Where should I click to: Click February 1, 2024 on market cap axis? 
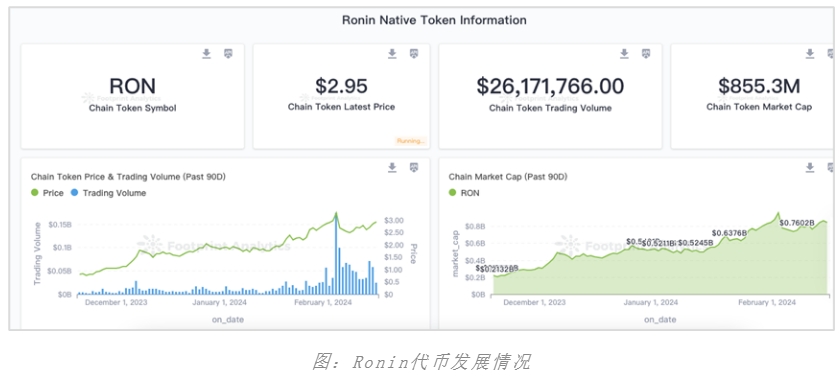point(767,302)
